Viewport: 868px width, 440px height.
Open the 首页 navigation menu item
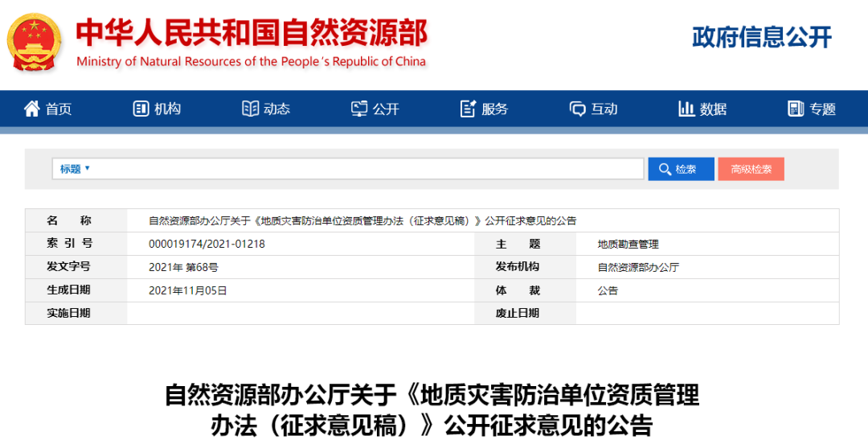[59, 109]
